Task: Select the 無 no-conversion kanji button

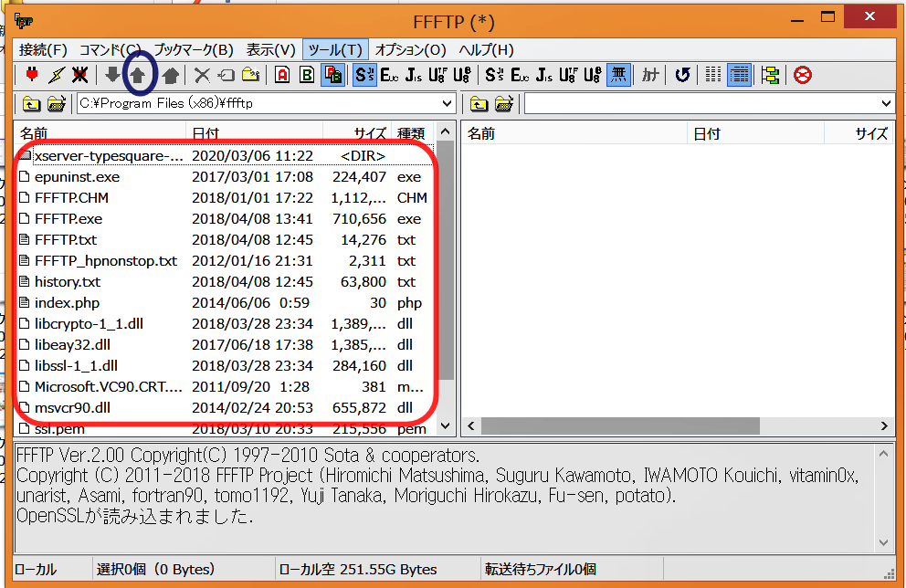Action: (618, 75)
